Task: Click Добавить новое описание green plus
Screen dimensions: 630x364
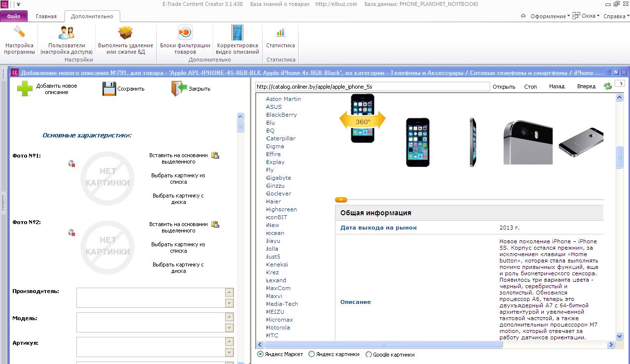Action: click(x=25, y=89)
